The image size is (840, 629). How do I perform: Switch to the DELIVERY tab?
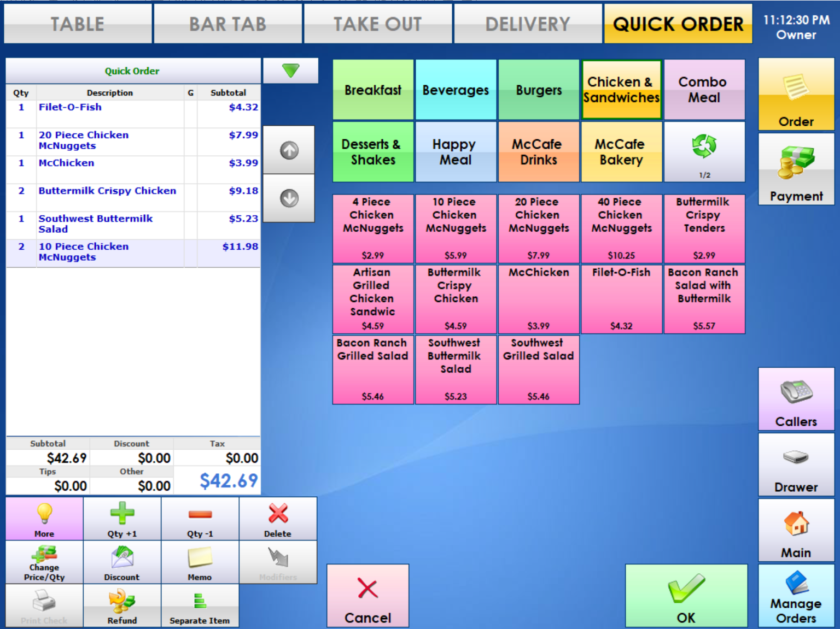coord(528,23)
